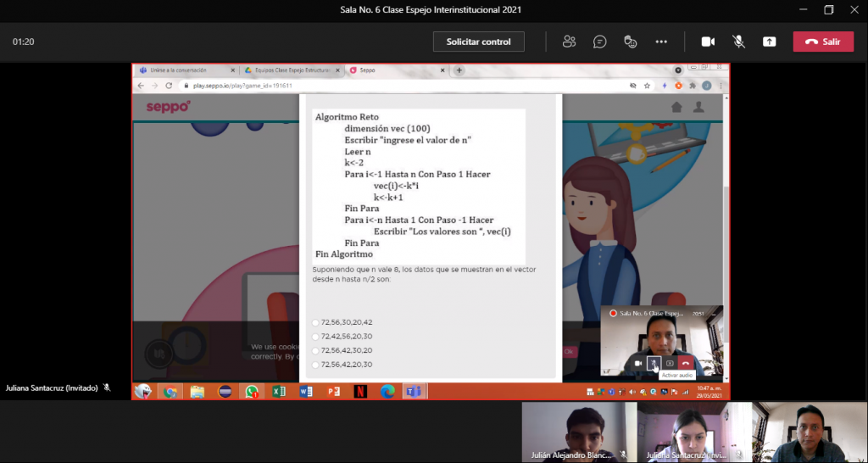This screenshot has height=463, width=868.
Task: Go to Seppo home icon
Action: click(x=676, y=108)
